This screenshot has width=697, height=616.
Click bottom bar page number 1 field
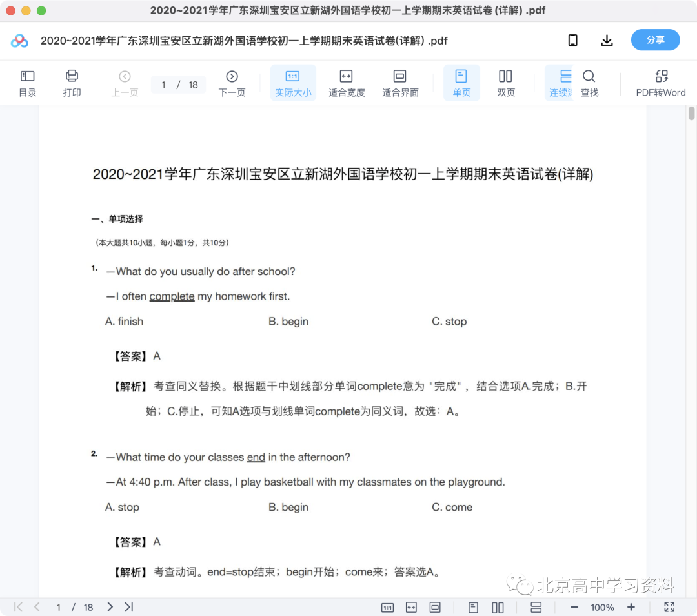click(58, 608)
